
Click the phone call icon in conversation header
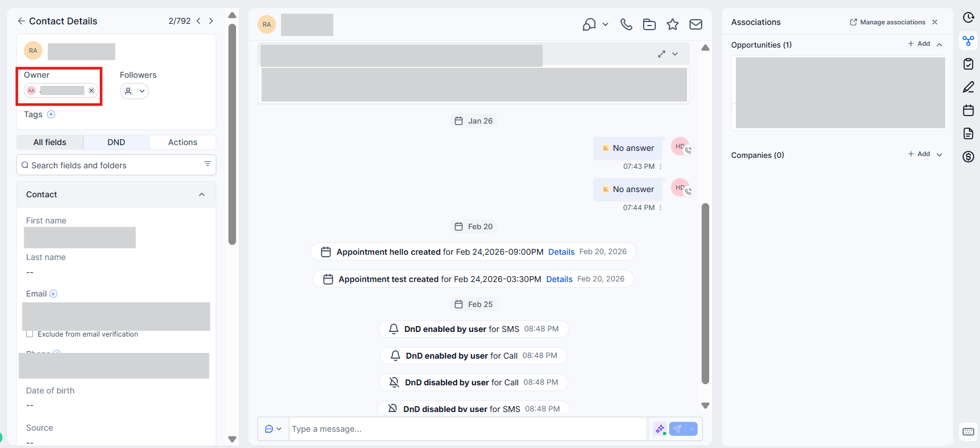(626, 24)
